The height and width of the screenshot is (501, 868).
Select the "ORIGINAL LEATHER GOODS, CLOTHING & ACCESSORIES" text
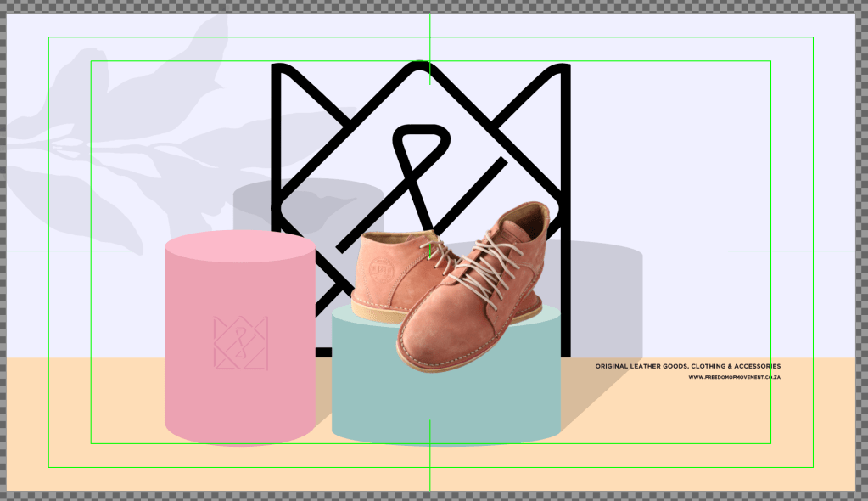click(687, 367)
